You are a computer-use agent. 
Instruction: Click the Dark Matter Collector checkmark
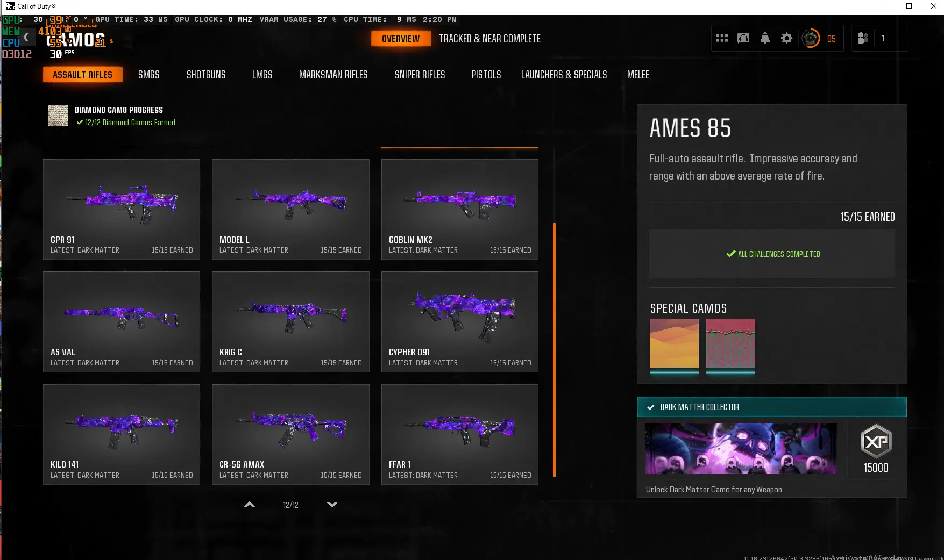pos(651,407)
